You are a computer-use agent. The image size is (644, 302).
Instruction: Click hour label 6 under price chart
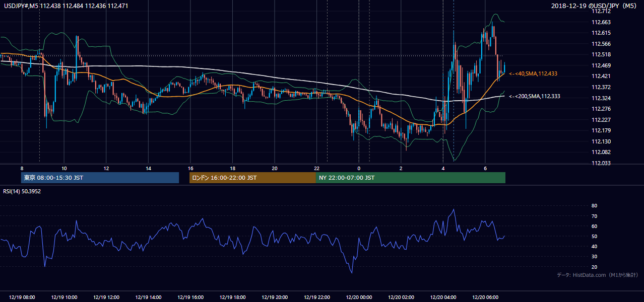pos(485,168)
